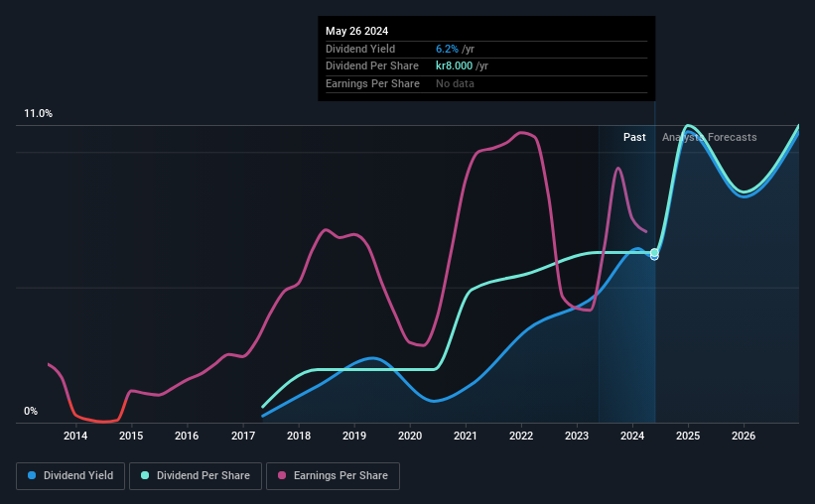Select the teal data point marker at May 2024
This screenshot has width=815, height=504.
click(x=654, y=253)
